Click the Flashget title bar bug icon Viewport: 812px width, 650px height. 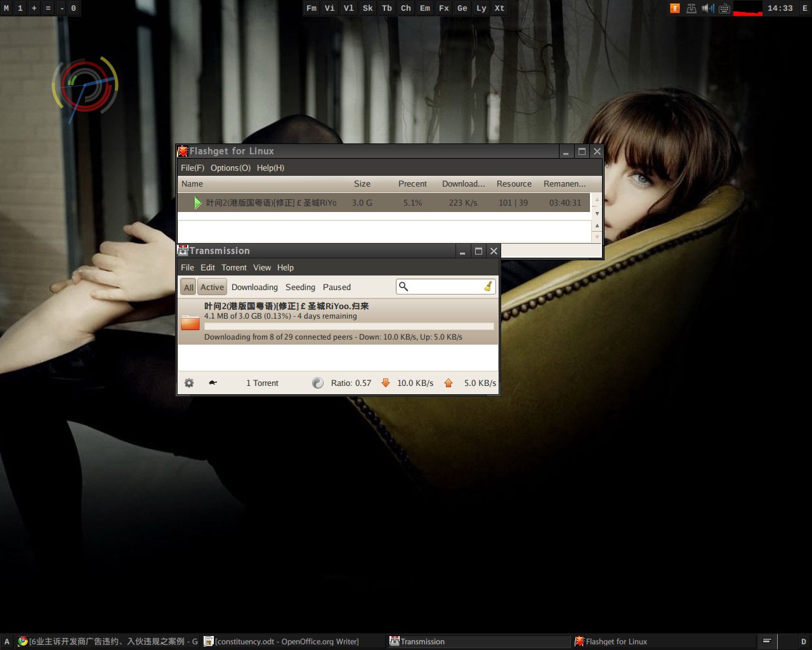183,151
